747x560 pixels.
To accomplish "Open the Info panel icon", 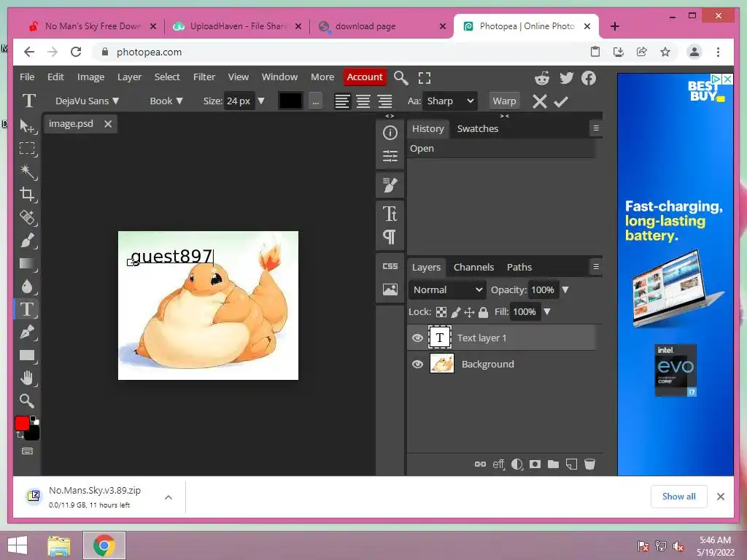I will tap(390, 133).
